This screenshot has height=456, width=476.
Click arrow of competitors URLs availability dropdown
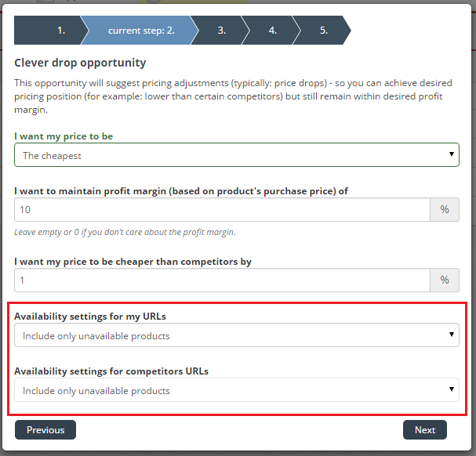[x=452, y=389]
